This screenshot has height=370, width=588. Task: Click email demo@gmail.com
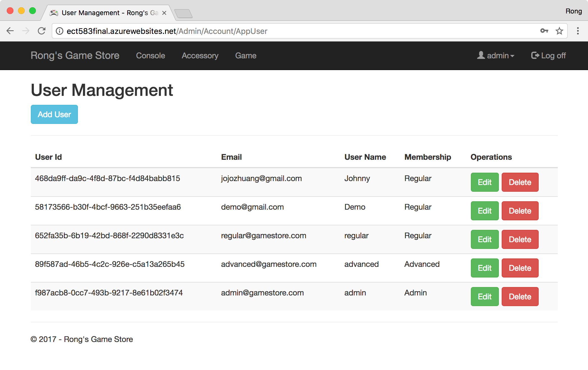[253, 207]
